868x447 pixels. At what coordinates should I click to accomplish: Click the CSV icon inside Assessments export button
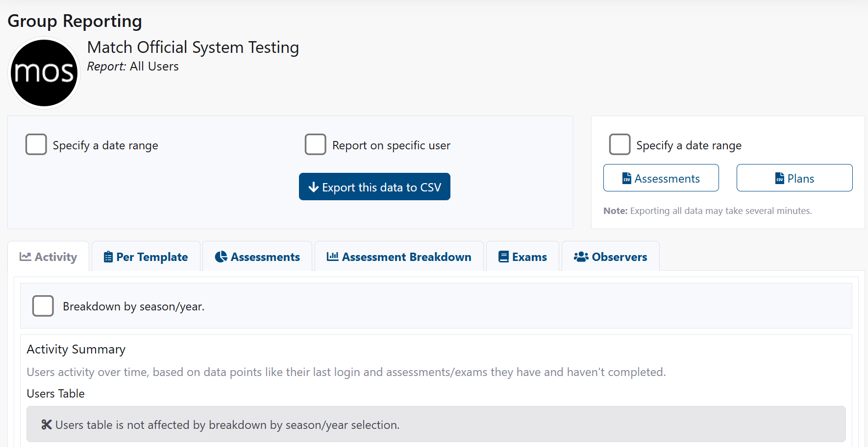click(628, 178)
